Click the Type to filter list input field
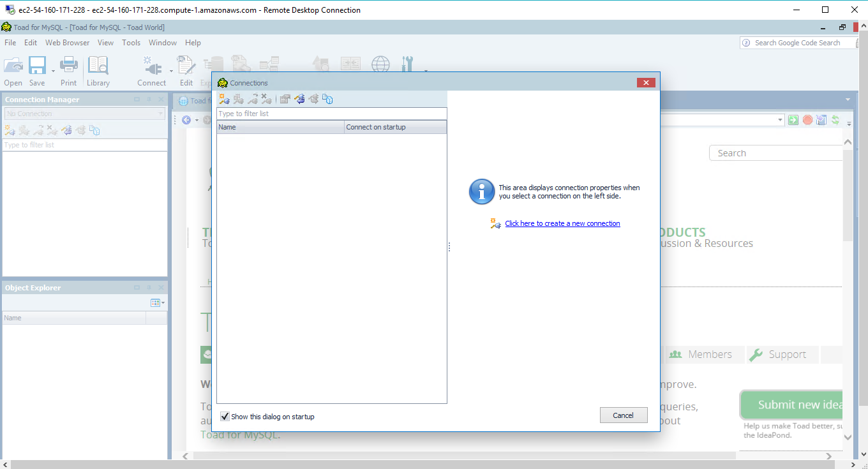The height and width of the screenshot is (469, 868). (x=332, y=113)
